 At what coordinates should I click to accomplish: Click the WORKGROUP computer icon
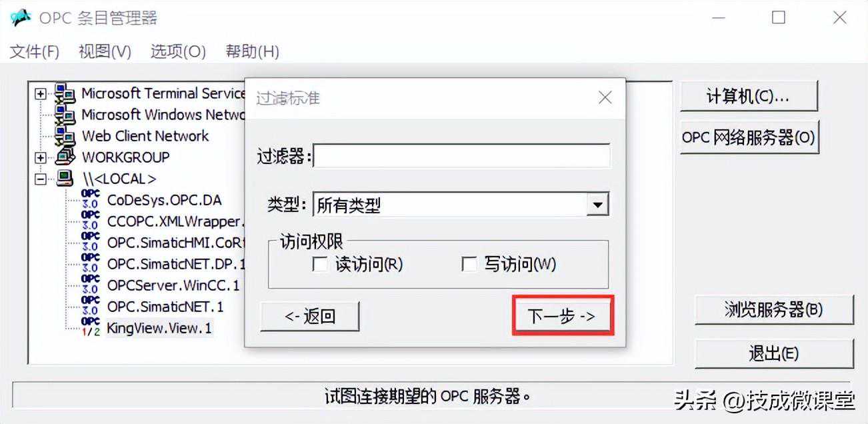(x=65, y=157)
